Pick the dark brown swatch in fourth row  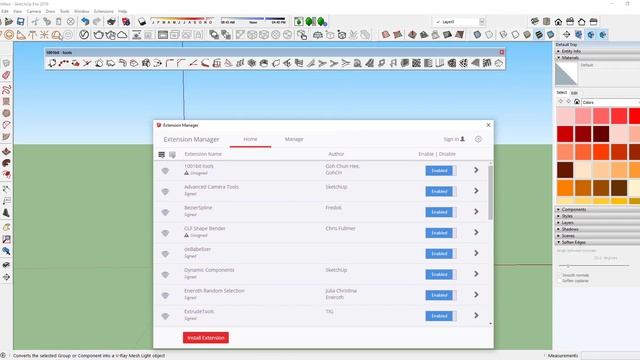[x=565, y=170]
